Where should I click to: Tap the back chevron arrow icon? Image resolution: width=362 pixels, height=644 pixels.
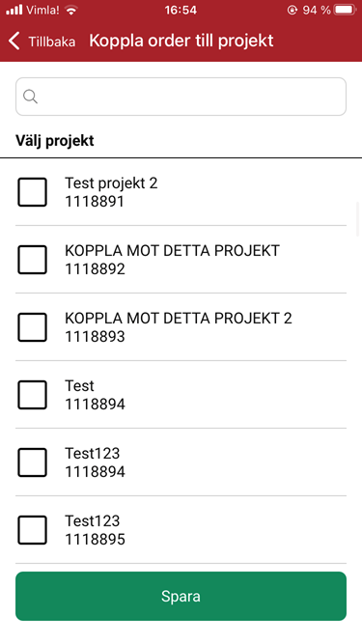click(x=14, y=42)
